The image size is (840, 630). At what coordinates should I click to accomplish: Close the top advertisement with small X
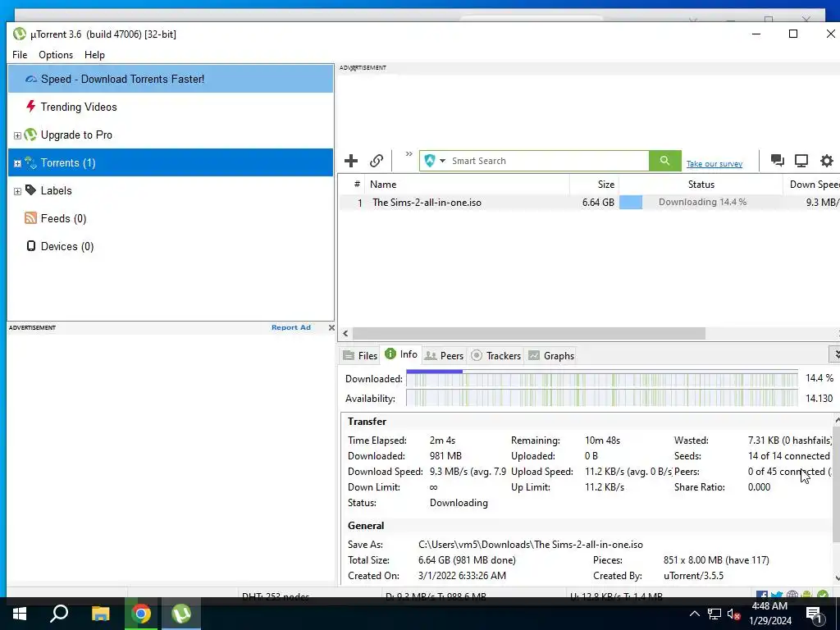tap(353, 68)
